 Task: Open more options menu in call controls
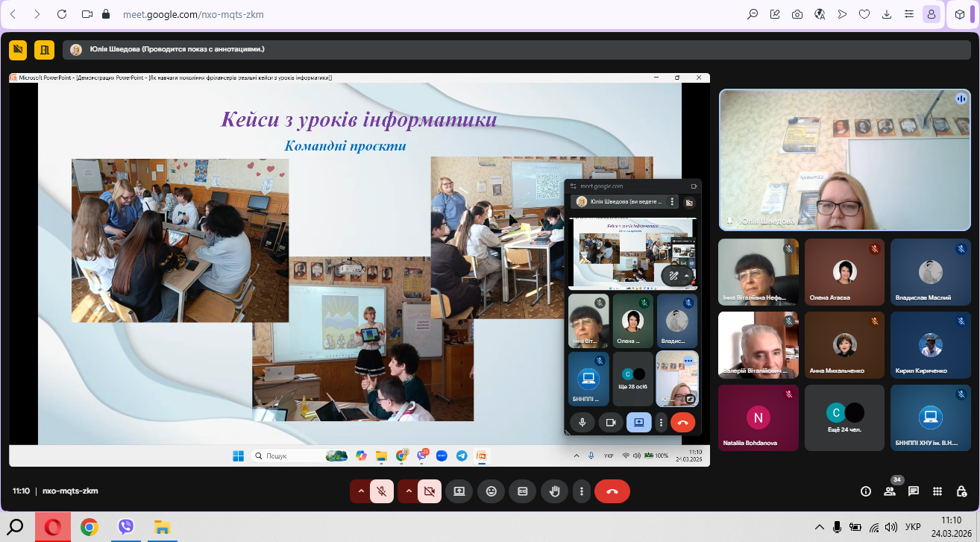582,491
